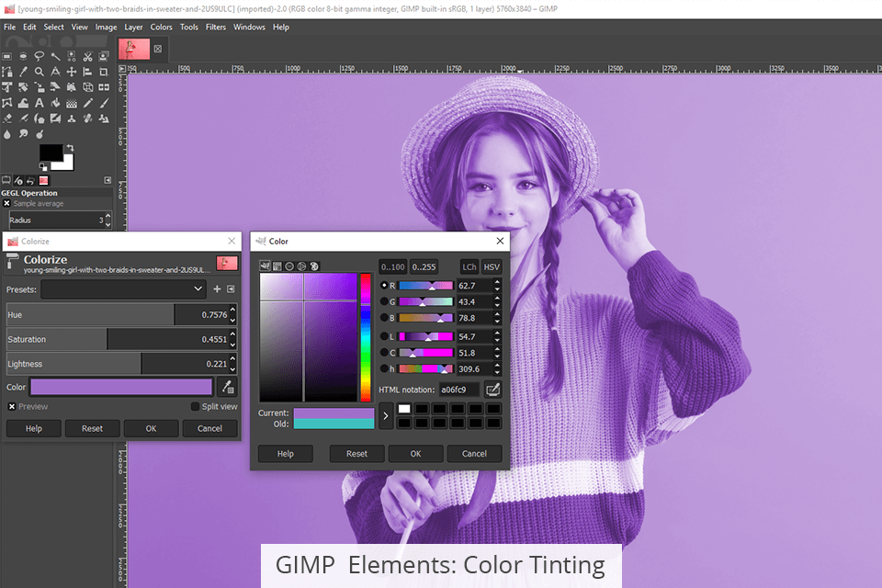Select the Heal bandage tool
Viewport: 882px width, 588px height.
88,119
